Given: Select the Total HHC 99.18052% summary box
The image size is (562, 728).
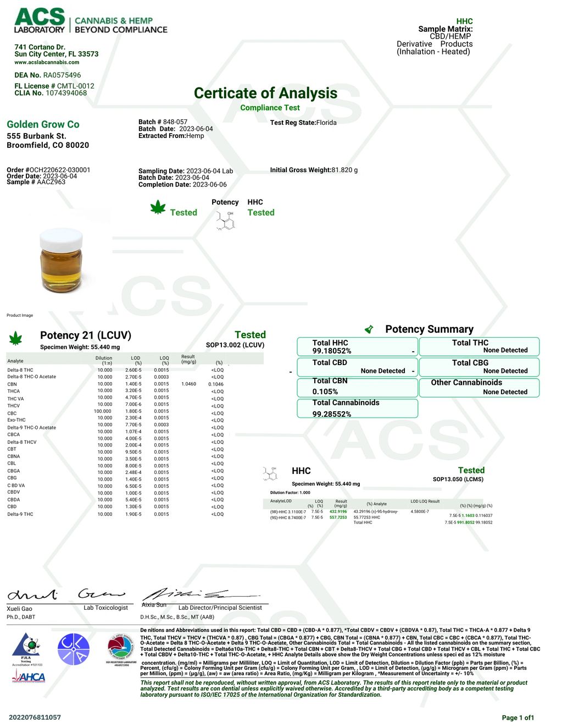Looking at the screenshot, I should (x=357, y=346).
